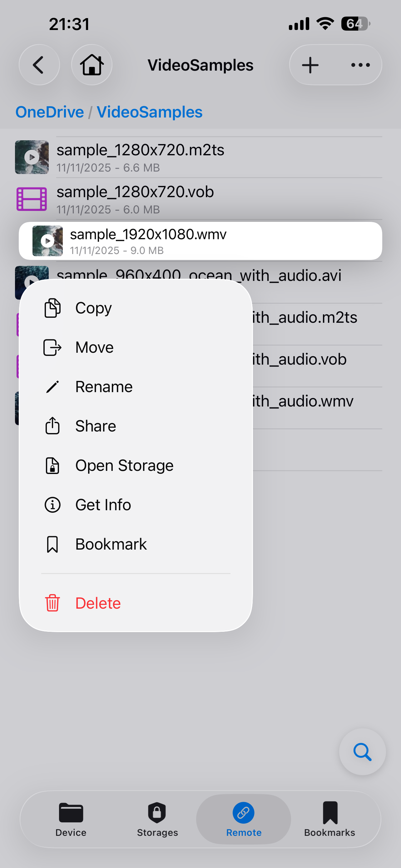Switch to the Device tab

[71, 819]
